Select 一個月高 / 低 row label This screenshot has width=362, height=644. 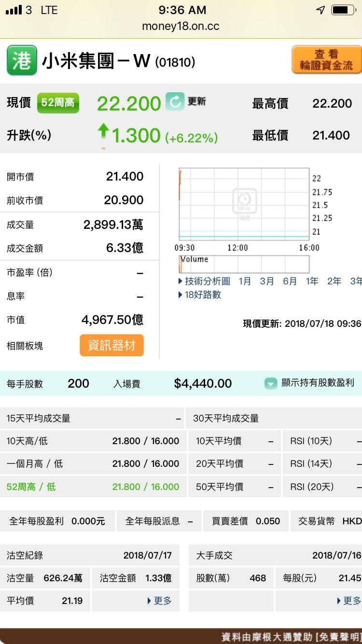pyautogui.click(x=35, y=464)
